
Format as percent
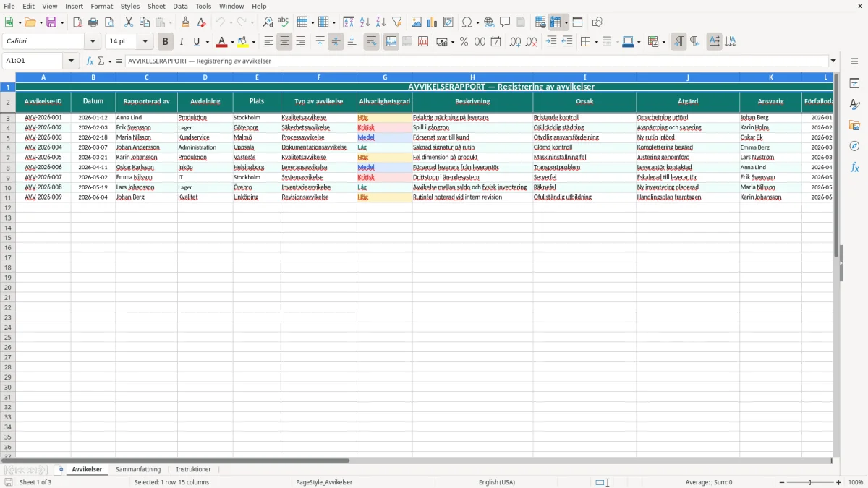(464, 42)
